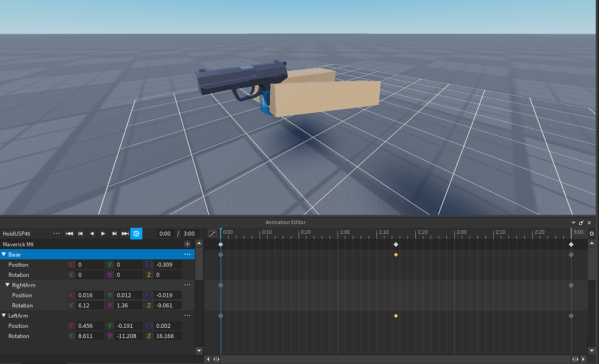Step back to the previous keyframe
This screenshot has width=599, height=364.
click(x=80, y=234)
